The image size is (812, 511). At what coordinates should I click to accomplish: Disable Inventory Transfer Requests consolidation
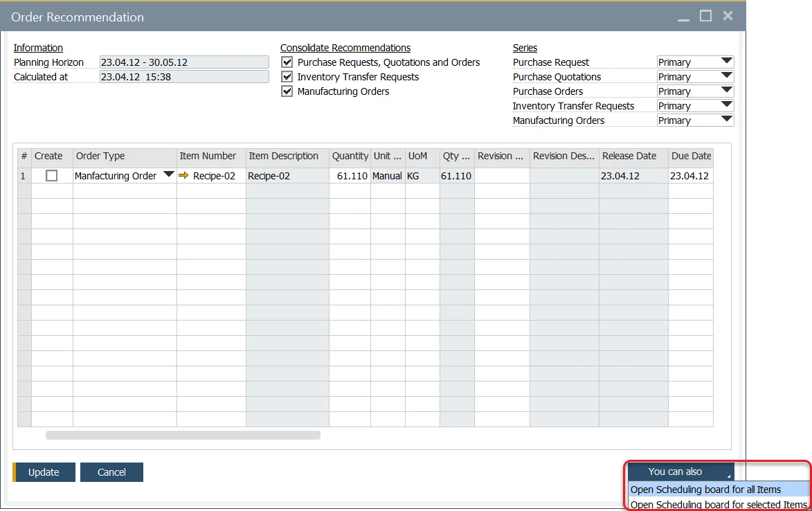[287, 77]
